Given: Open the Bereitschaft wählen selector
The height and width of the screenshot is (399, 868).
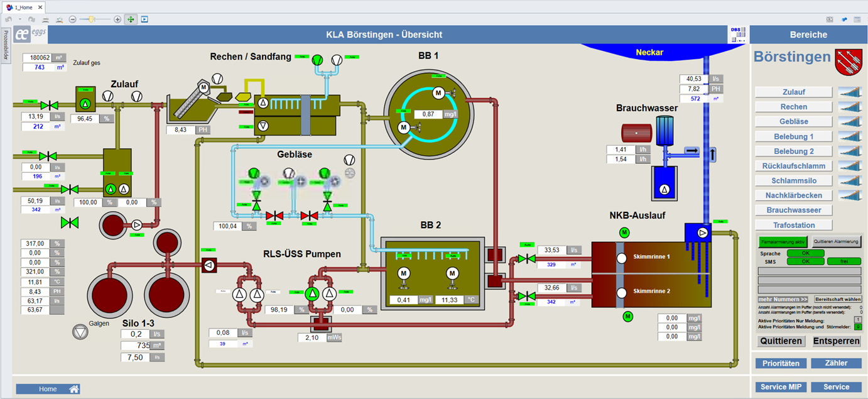Looking at the screenshot, I should (837, 299).
